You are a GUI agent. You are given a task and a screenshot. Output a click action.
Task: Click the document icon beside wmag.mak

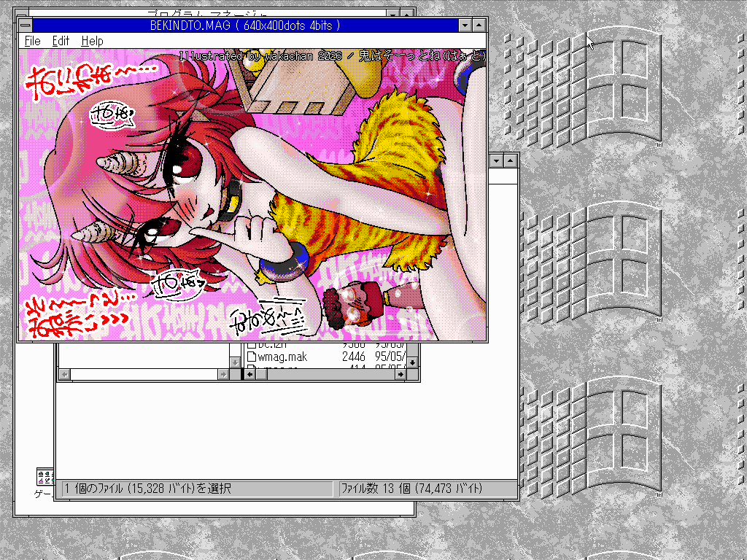(x=252, y=357)
